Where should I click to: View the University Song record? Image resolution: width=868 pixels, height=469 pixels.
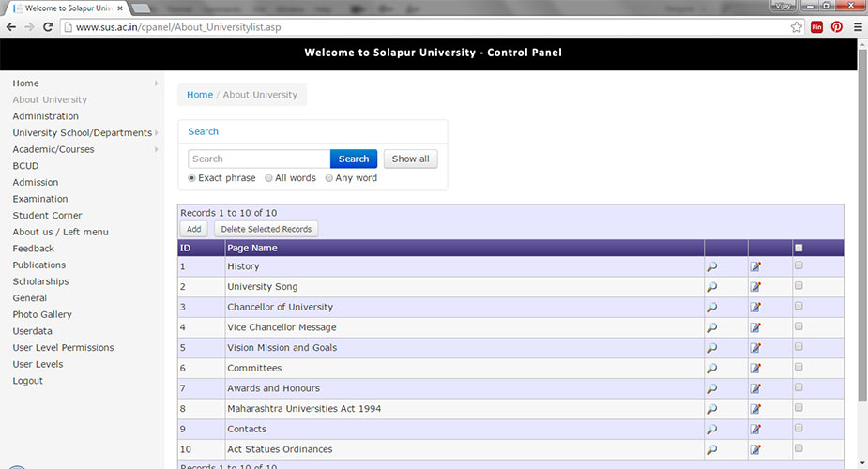712,287
